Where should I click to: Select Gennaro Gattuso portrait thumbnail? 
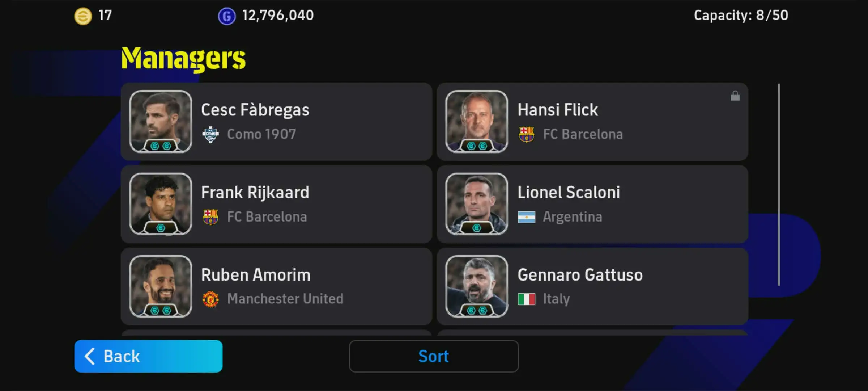[x=477, y=286]
